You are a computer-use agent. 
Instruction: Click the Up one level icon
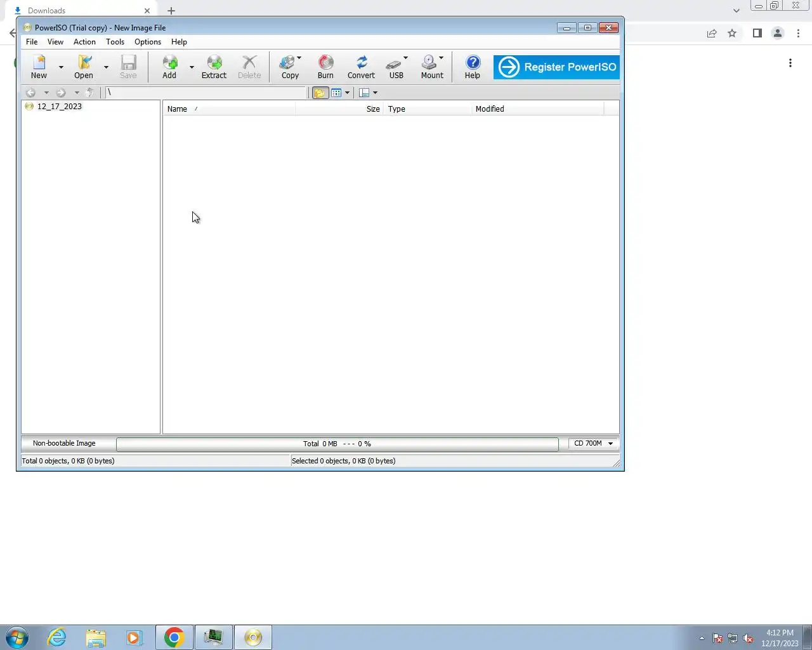89,93
